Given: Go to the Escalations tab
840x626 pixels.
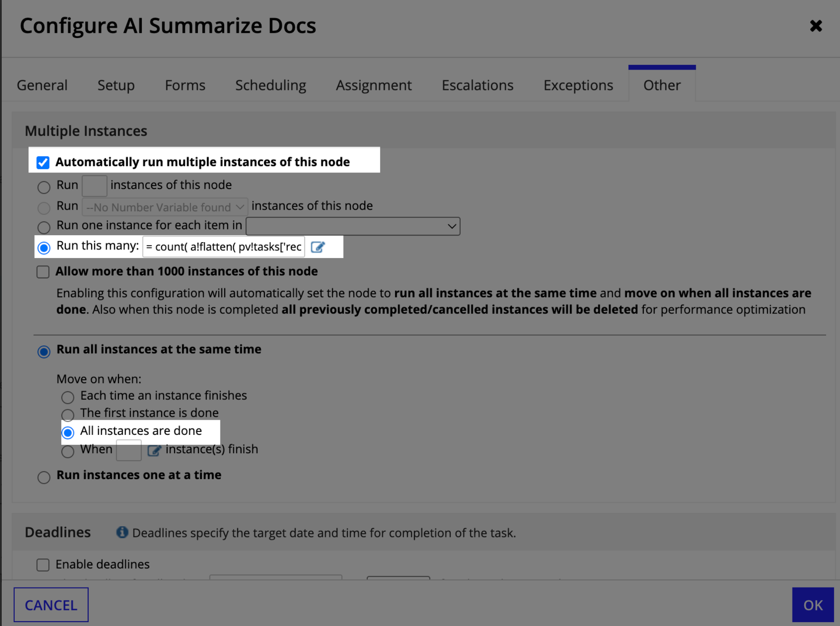Looking at the screenshot, I should pos(477,85).
